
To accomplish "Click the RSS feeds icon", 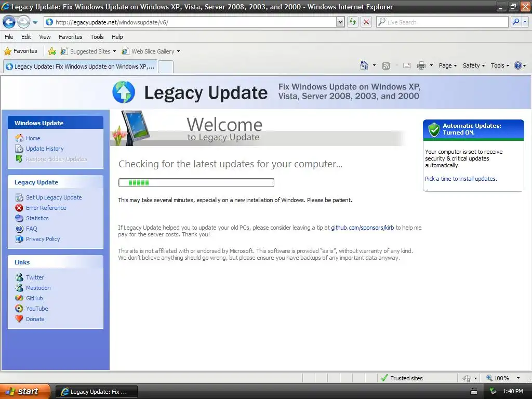I will click(x=386, y=66).
